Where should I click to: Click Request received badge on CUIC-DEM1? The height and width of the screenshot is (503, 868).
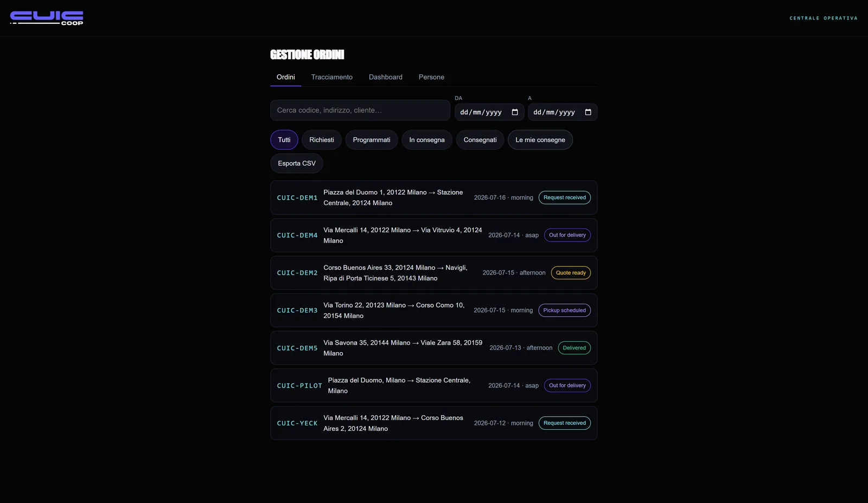point(565,198)
